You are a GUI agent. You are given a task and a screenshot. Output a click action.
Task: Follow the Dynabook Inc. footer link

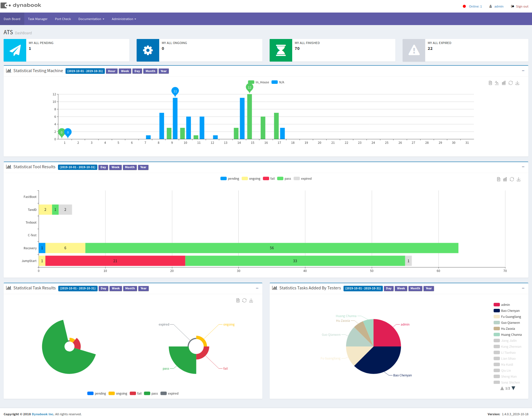(42, 414)
